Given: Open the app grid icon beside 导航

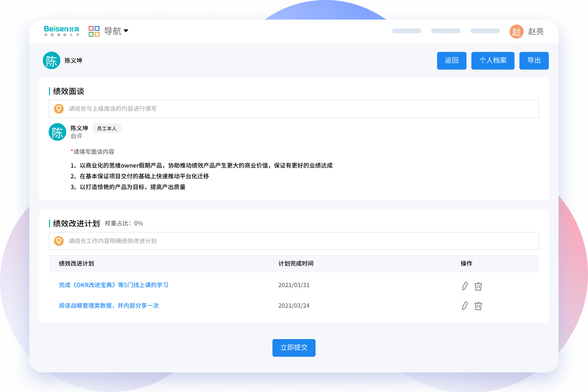Looking at the screenshot, I should (94, 30).
